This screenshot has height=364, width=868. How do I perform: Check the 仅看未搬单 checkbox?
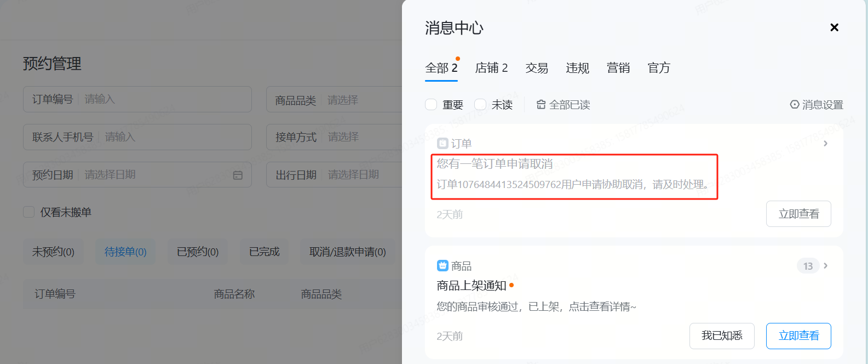point(29,212)
